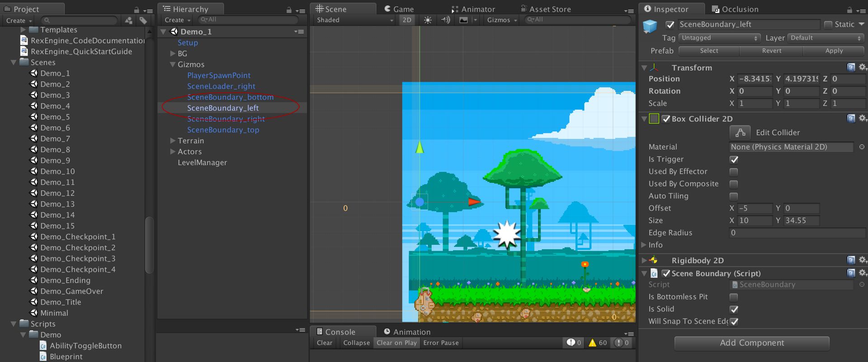
Task: Click the Edit Collider icon button
Action: [740, 133]
